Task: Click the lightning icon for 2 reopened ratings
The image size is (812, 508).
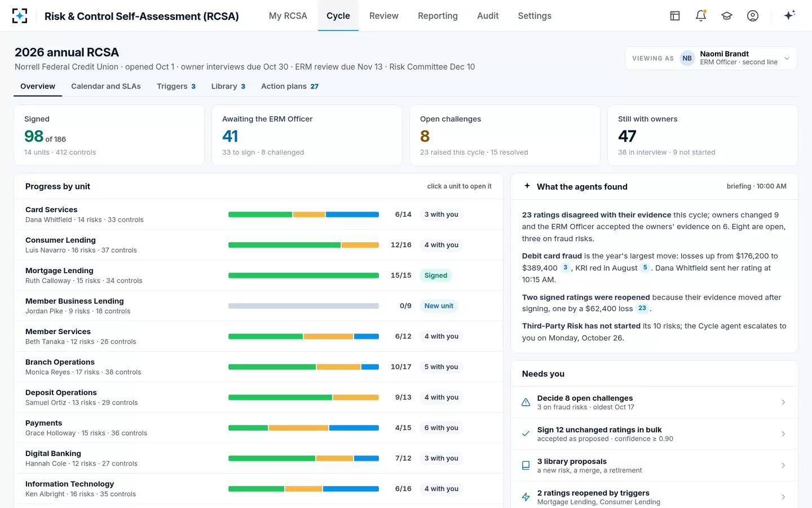Action: 526,497
